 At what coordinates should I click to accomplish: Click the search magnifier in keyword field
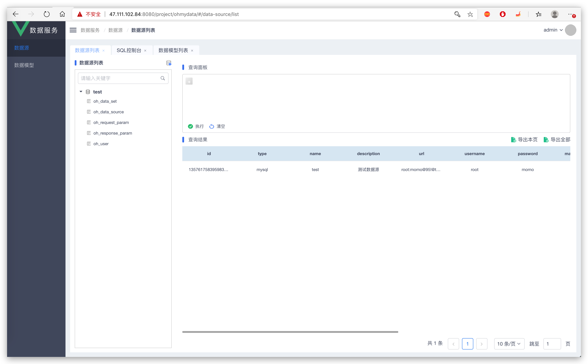(x=163, y=78)
